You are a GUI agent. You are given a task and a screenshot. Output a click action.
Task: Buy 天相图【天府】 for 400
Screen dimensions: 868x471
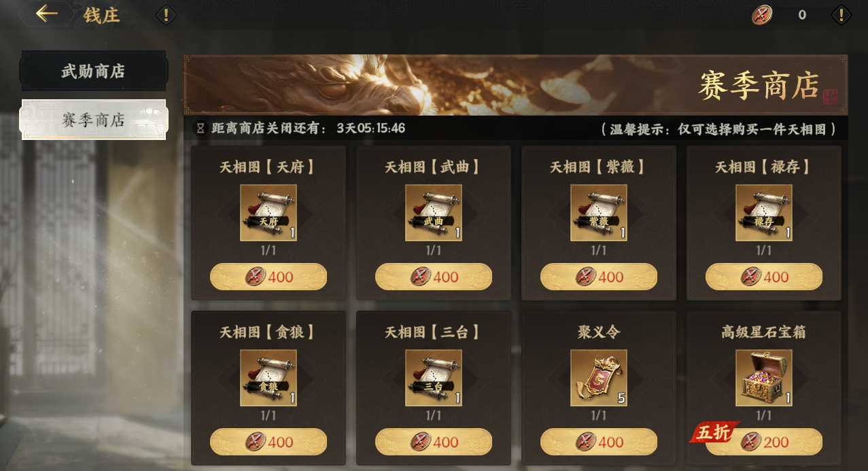[x=268, y=277]
